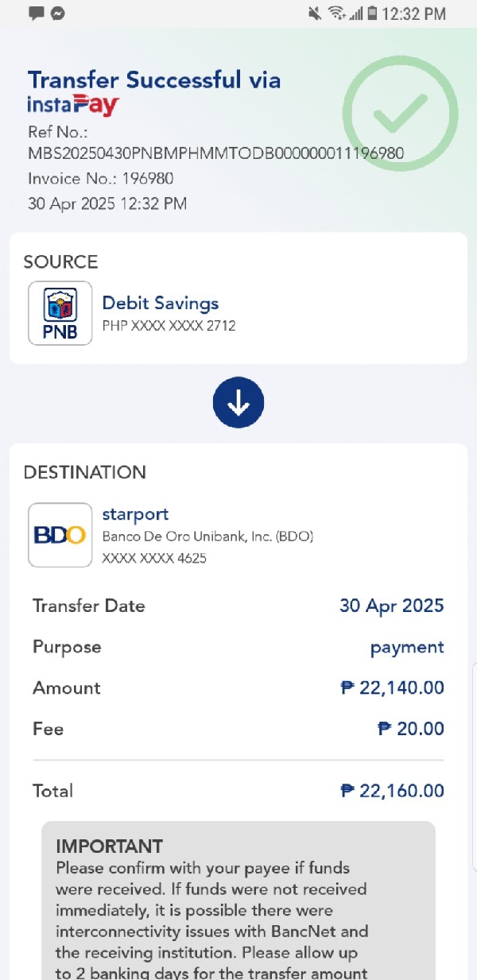Select the starport destination name
The height and width of the screenshot is (980, 477).
point(135,514)
